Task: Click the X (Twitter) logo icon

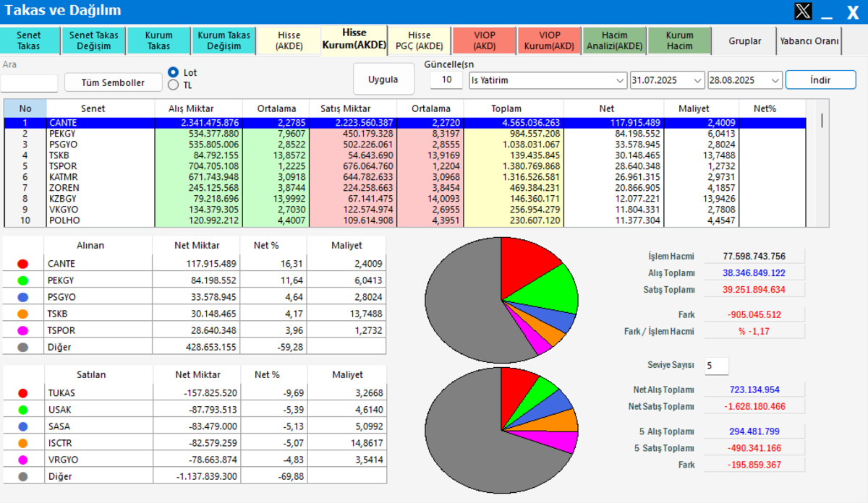Action: (x=803, y=11)
